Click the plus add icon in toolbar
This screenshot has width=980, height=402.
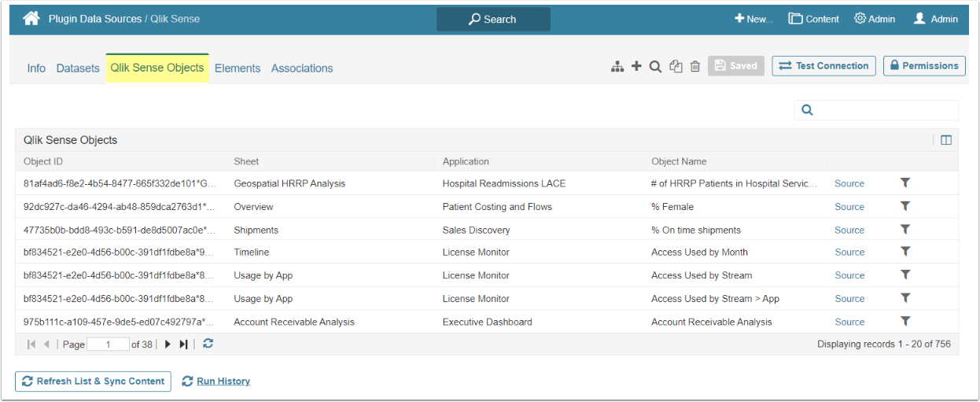[x=636, y=66]
